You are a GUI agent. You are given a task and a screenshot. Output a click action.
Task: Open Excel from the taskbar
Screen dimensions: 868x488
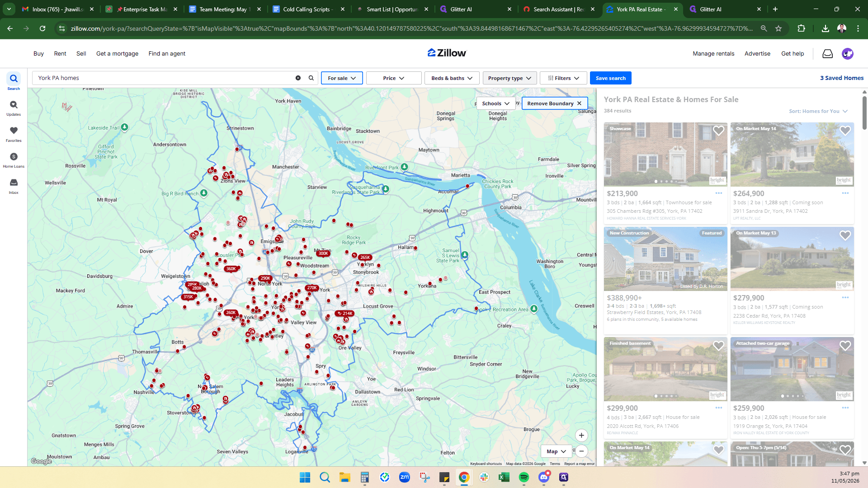pyautogui.click(x=504, y=477)
